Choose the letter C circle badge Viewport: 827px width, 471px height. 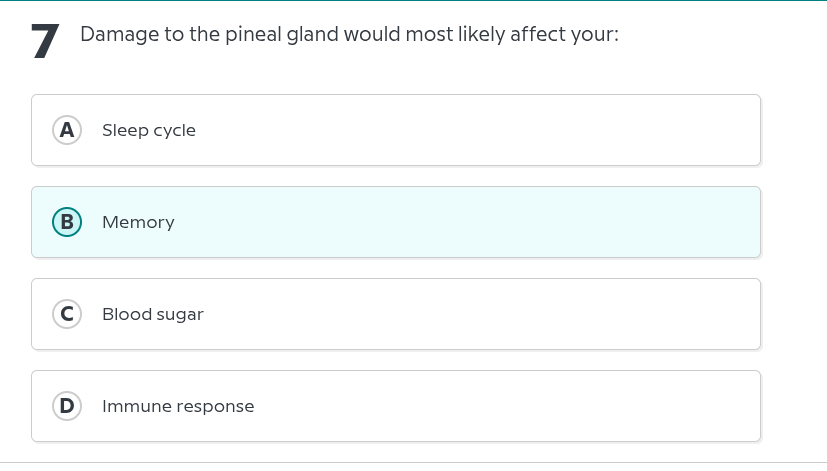(67, 314)
